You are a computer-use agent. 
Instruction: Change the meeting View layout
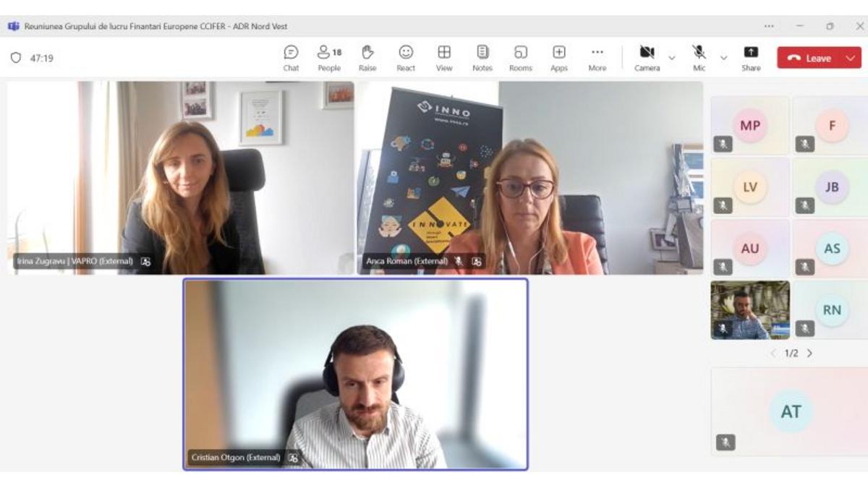click(444, 58)
